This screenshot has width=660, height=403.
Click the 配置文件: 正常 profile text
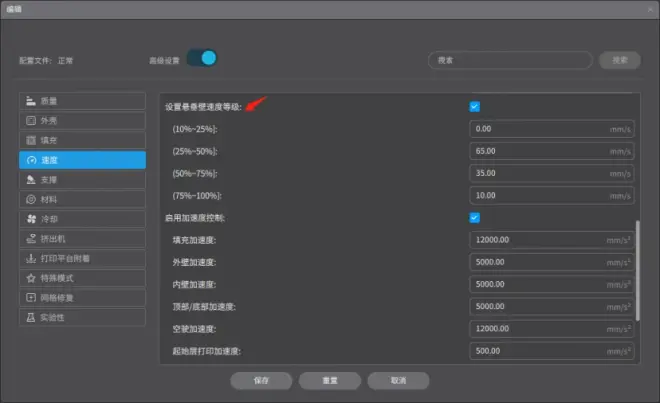[46, 61]
